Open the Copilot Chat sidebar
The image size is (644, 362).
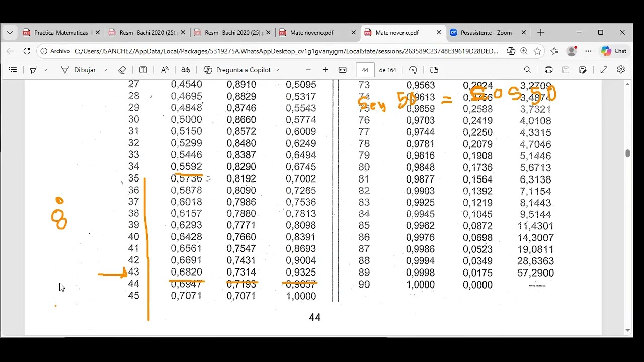pos(614,51)
